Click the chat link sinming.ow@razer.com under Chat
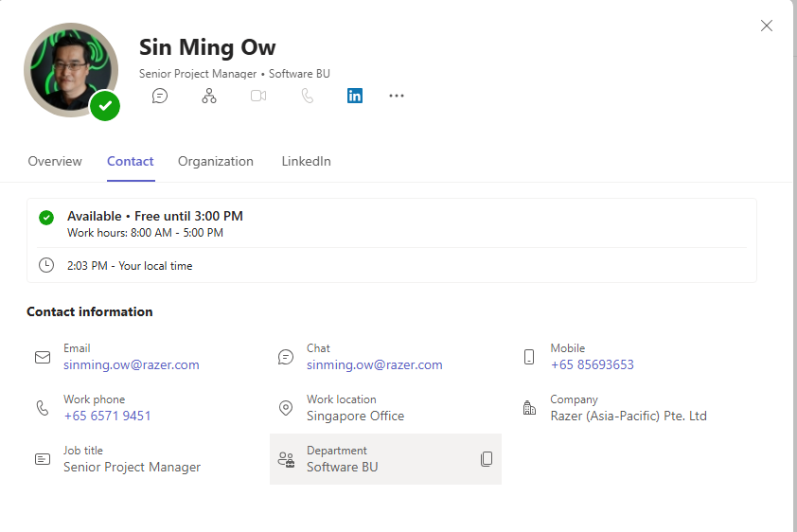This screenshot has height=532, width=797. pos(375,364)
